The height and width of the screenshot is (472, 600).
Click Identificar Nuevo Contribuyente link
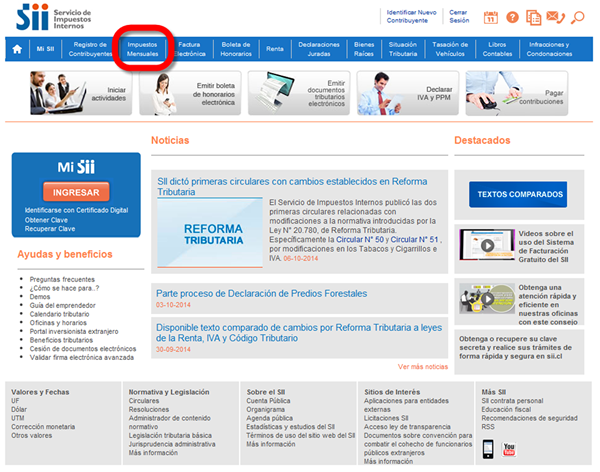coord(411,16)
